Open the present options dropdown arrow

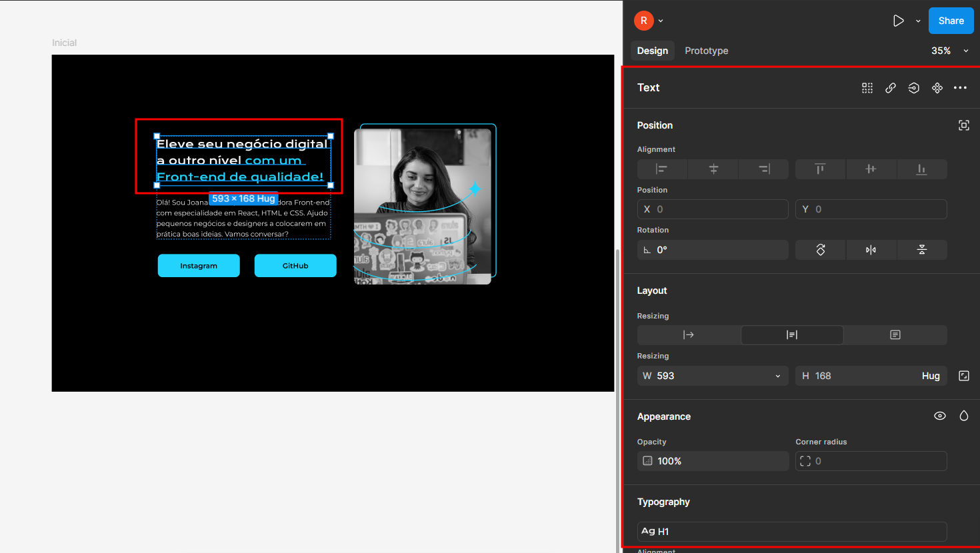click(x=918, y=21)
